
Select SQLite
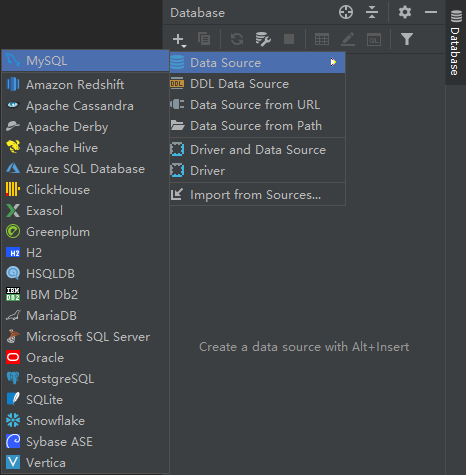86,400
